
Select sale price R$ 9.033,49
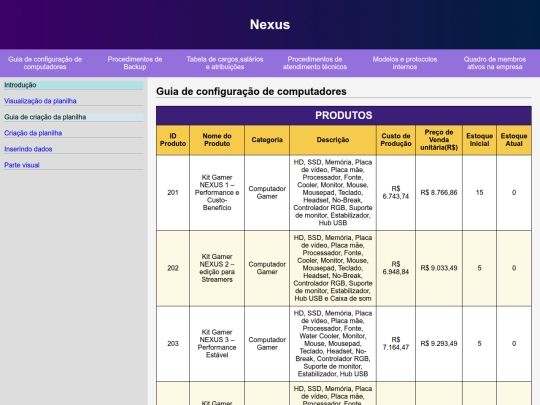point(439,268)
